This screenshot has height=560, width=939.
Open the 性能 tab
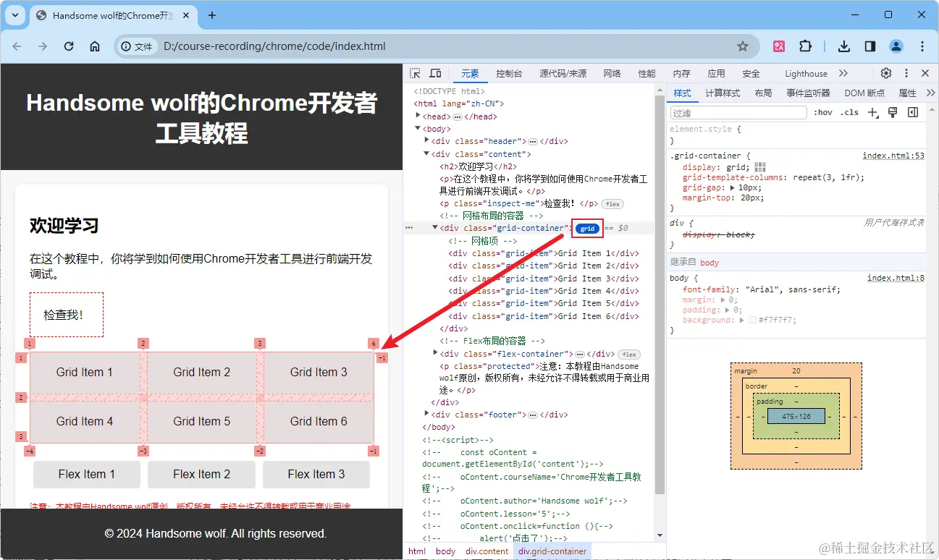(x=647, y=73)
